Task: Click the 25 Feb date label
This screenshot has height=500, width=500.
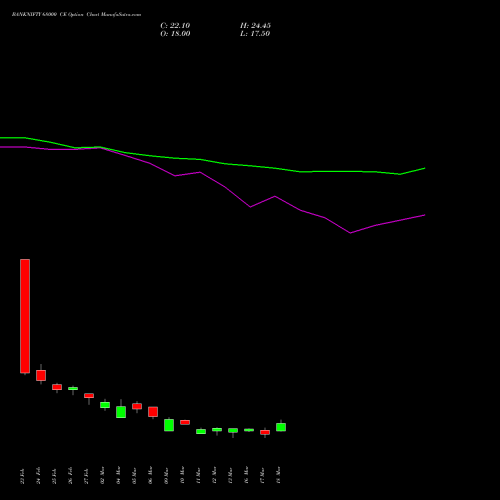Action: 54,476
